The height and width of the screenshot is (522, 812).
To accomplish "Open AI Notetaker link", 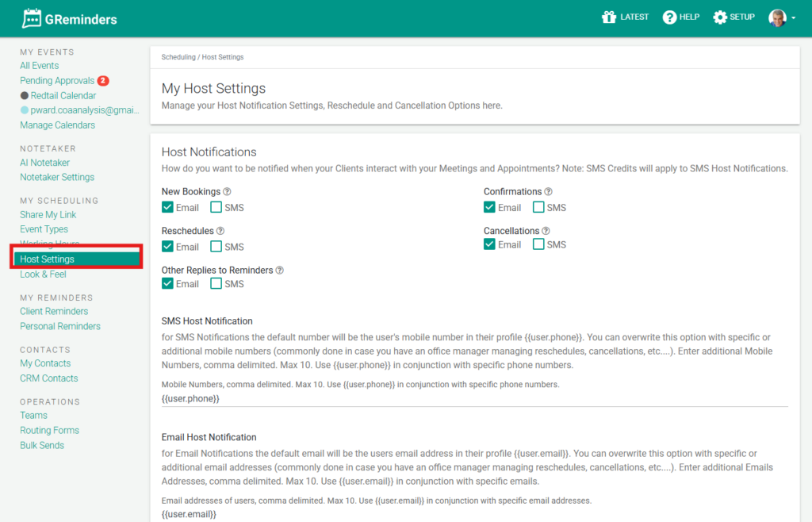I will 45,163.
